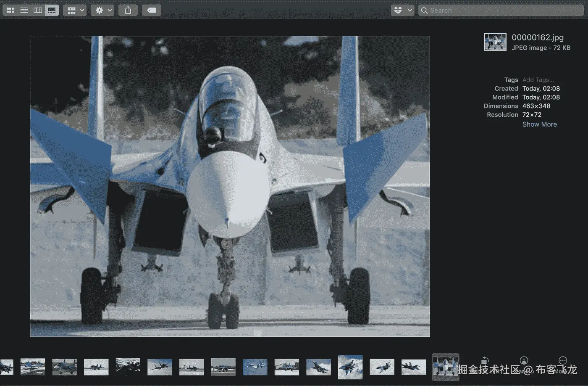Viewport: 588px width, 386px height.
Task: Switch to list view
Action: [x=24, y=10]
